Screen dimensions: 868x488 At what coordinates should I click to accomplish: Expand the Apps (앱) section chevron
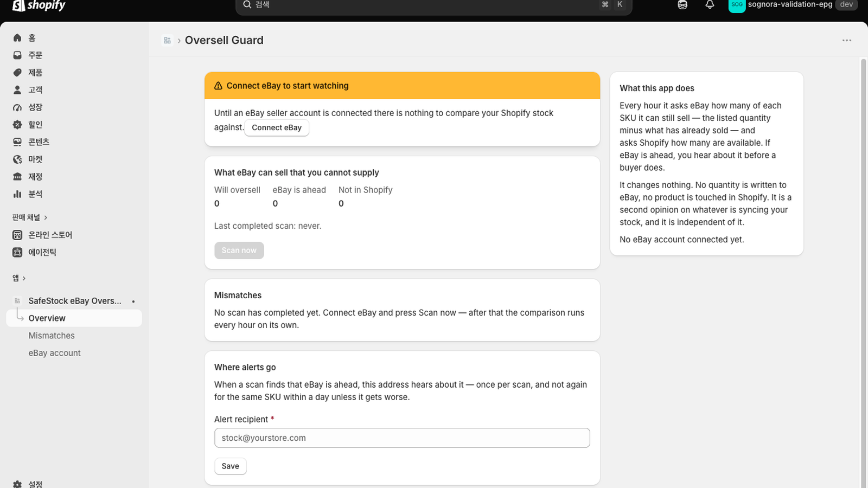[24, 278]
